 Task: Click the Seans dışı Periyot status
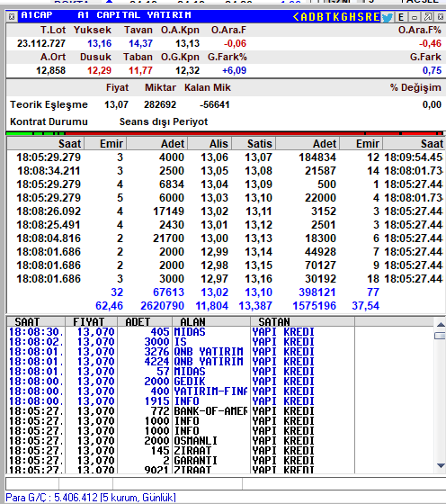tap(164, 121)
